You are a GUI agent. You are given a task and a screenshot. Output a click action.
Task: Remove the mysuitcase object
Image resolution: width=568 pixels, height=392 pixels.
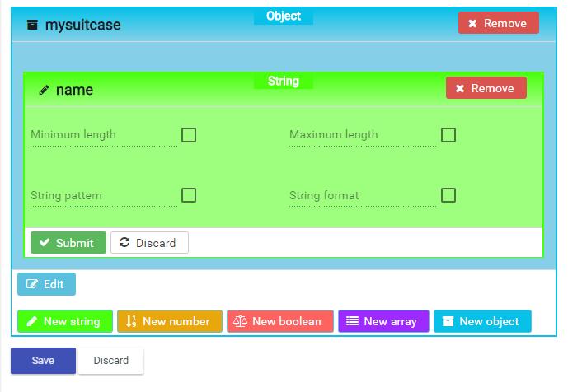tap(499, 23)
